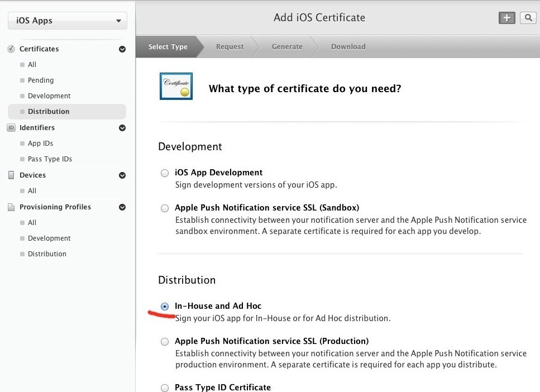Screen dimensions: 540x392
Task: Open the iOS Apps platform dropdown
Action: pyautogui.click(x=68, y=21)
